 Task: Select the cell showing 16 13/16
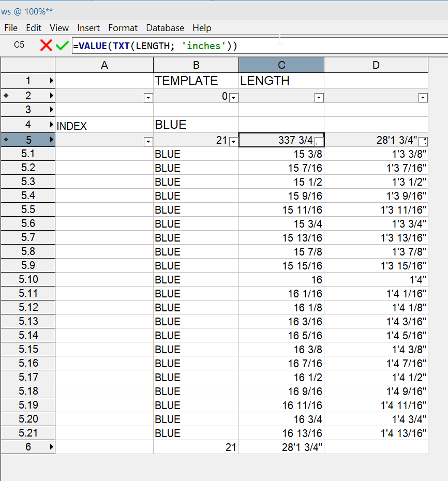tap(281, 433)
